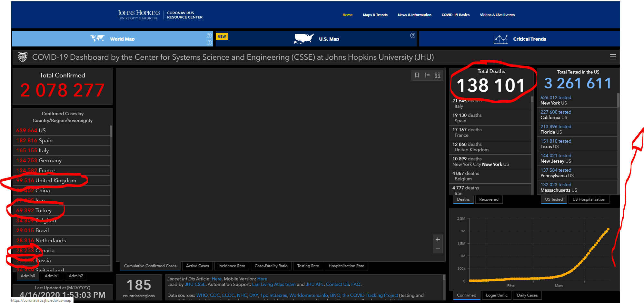Open the basemap gallery grid icon
644x303 pixels.
pyautogui.click(x=438, y=75)
